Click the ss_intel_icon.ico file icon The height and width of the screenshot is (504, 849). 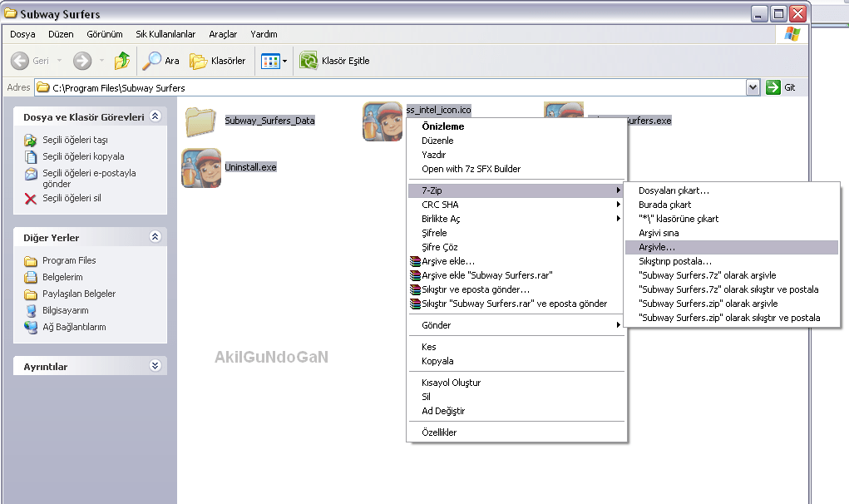pos(383,121)
